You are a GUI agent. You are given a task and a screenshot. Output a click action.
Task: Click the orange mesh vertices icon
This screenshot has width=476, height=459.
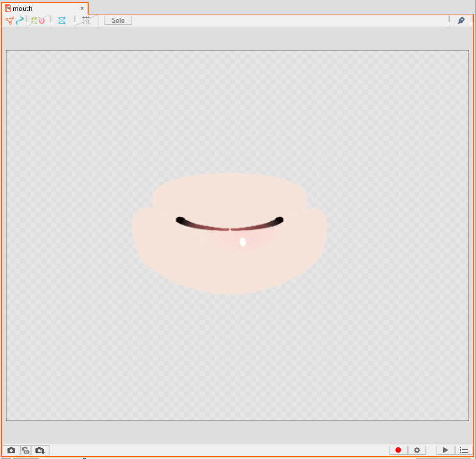pos(10,20)
